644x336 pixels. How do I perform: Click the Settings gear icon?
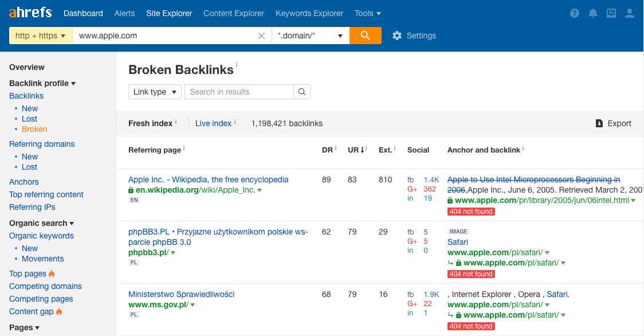click(396, 36)
